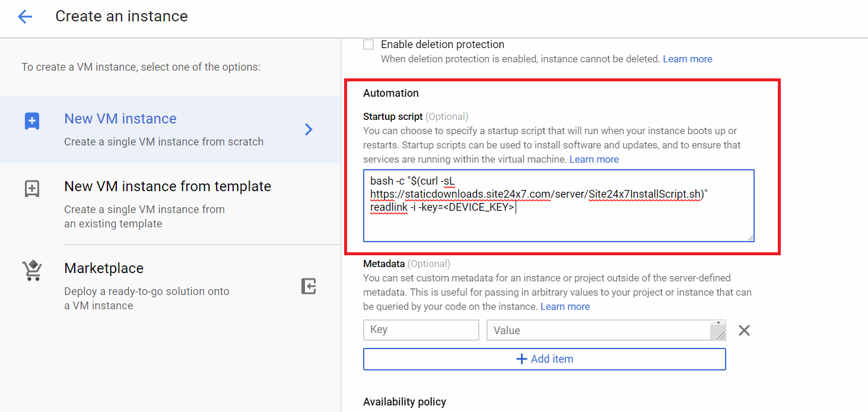The image size is (868, 412).
Task: Expand the New VM instance chevron
Action: click(309, 129)
